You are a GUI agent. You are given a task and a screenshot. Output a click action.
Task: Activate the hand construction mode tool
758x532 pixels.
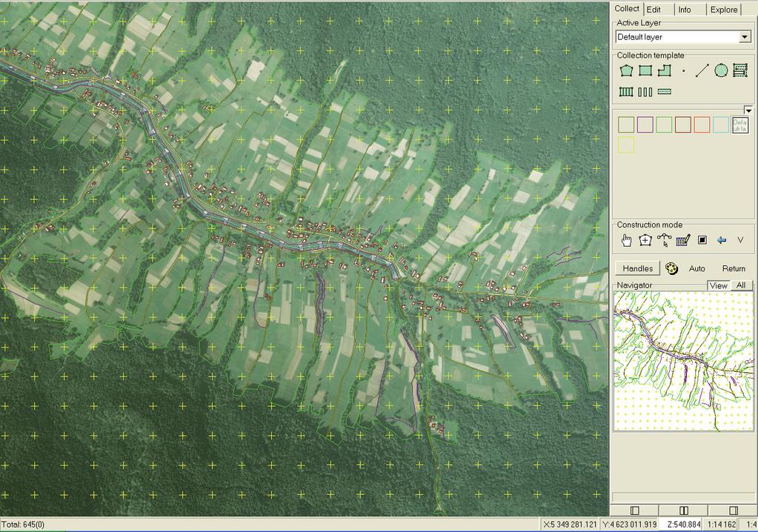pyautogui.click(x=627, y=240)
